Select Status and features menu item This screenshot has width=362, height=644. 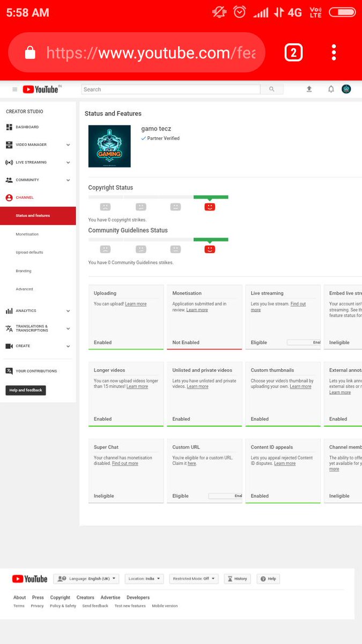click(38, 216)
